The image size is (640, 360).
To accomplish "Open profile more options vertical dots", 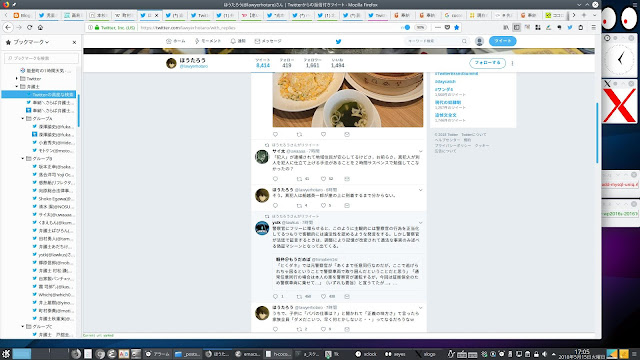I will point(512,63).
